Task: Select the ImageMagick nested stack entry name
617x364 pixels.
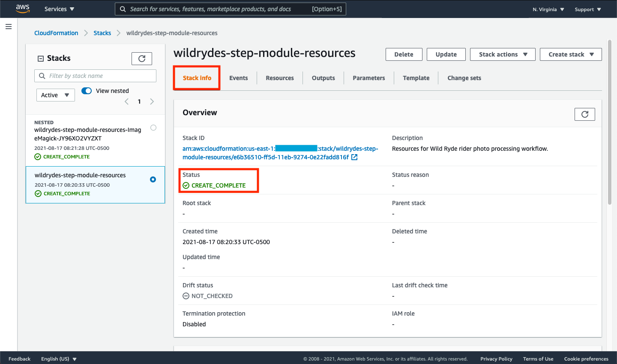Action: point(87,134)
